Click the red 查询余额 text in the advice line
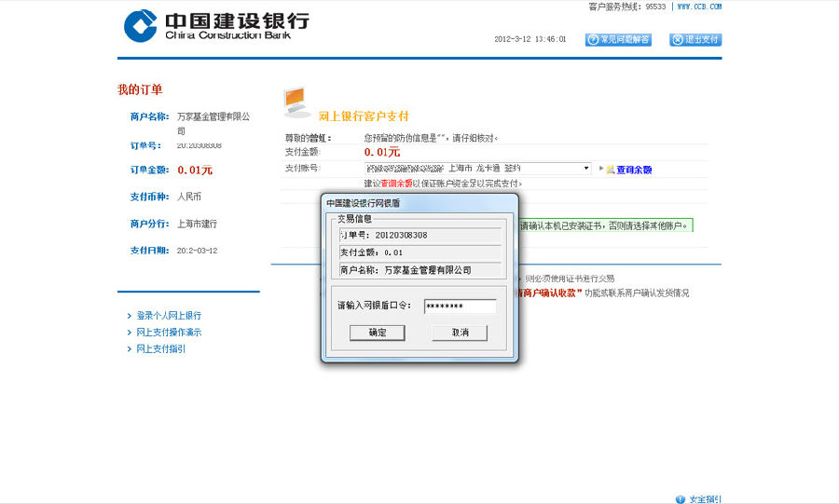The height and width of the screenshot is (504, 839). tap(396, 184)
